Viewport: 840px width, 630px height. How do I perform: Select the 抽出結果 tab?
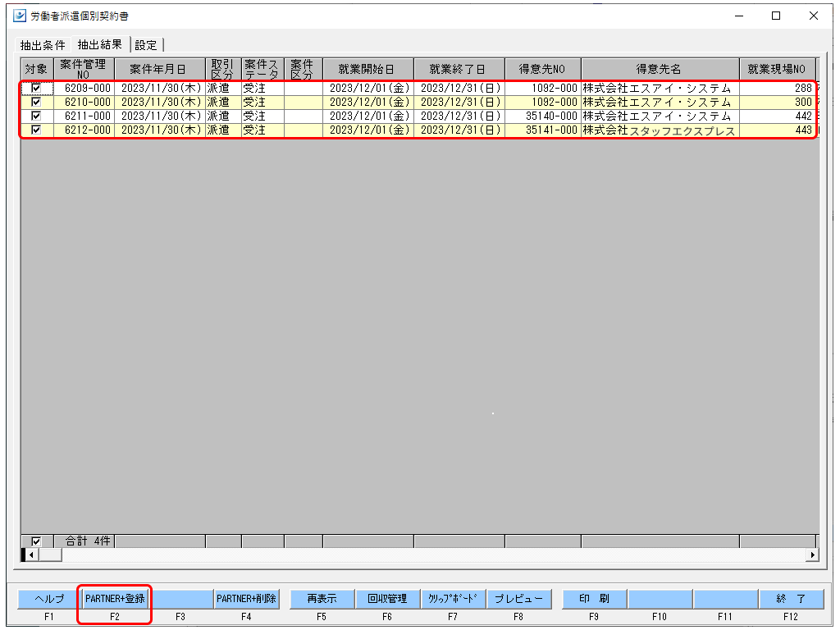click(x=99, y=45)
